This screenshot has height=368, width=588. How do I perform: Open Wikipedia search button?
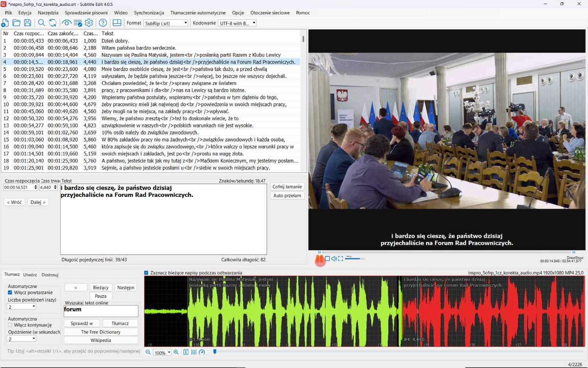(x=101, y=340)
